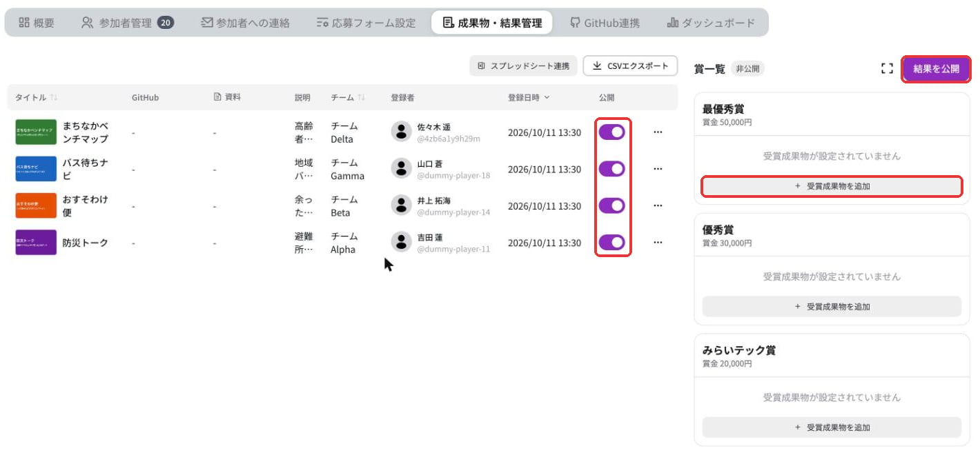
Task: Click 結果を公開 button
Action: coord(936,69)
